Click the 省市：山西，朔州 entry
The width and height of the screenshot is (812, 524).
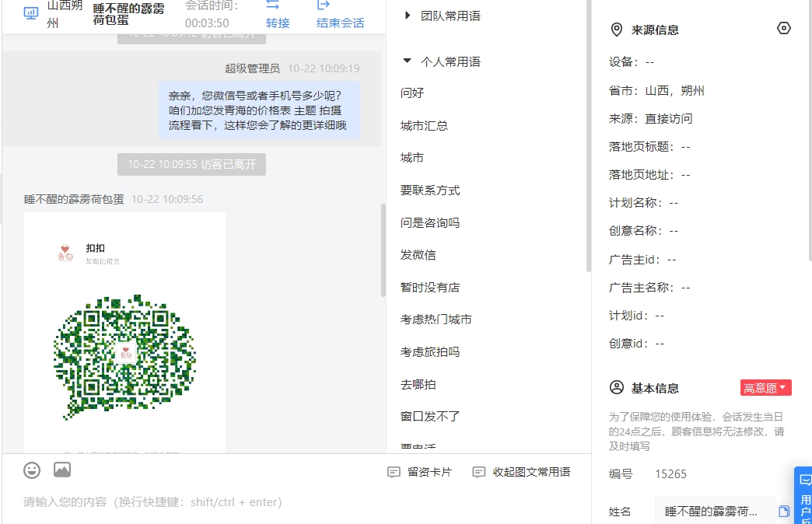click(656, 91)
